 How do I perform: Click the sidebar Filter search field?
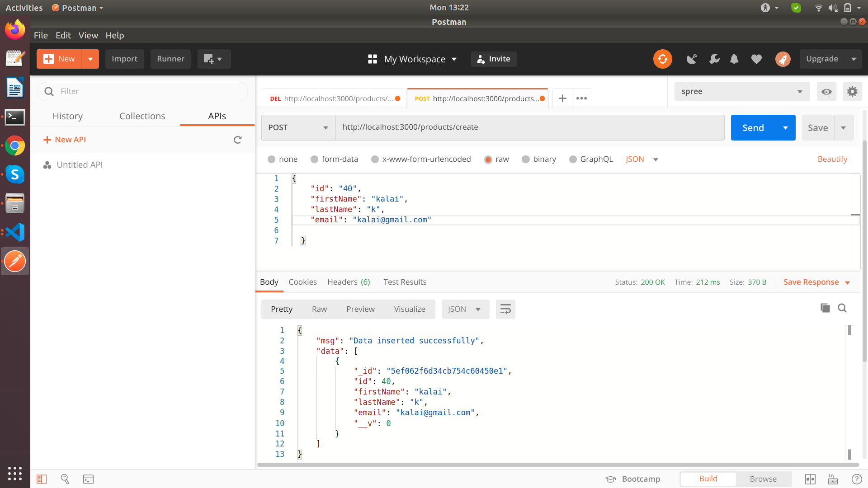coord(142,92)
